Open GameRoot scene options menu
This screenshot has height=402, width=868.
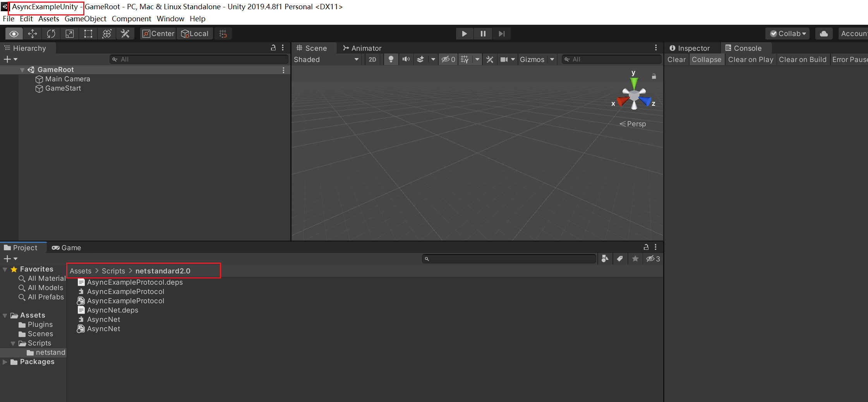click(283, 70)
